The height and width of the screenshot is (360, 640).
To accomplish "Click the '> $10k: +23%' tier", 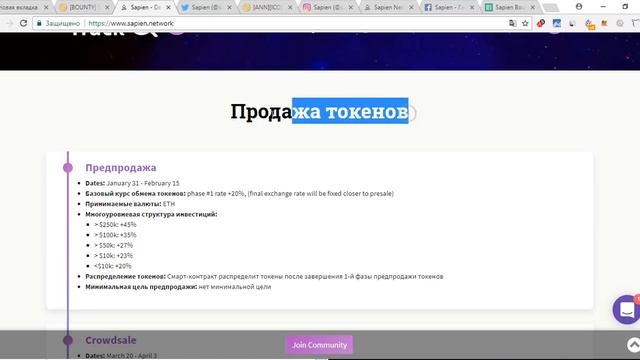I will (113, 256).
